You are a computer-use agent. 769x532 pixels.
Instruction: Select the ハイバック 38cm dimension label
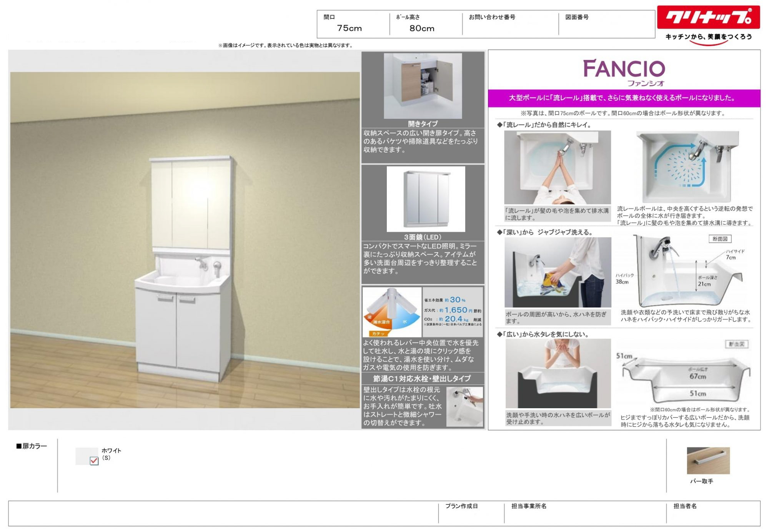[x=624, y=279]
